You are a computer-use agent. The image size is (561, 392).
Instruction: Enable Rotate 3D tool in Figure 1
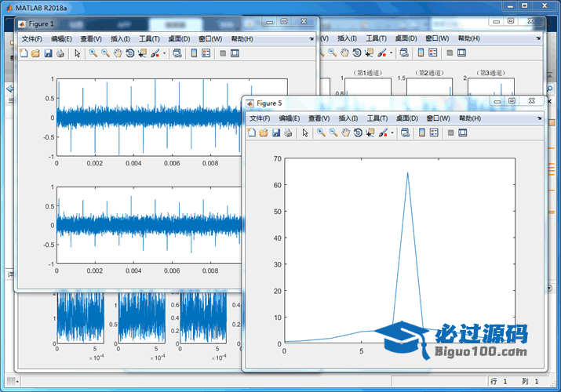click(x=130, y=53)
